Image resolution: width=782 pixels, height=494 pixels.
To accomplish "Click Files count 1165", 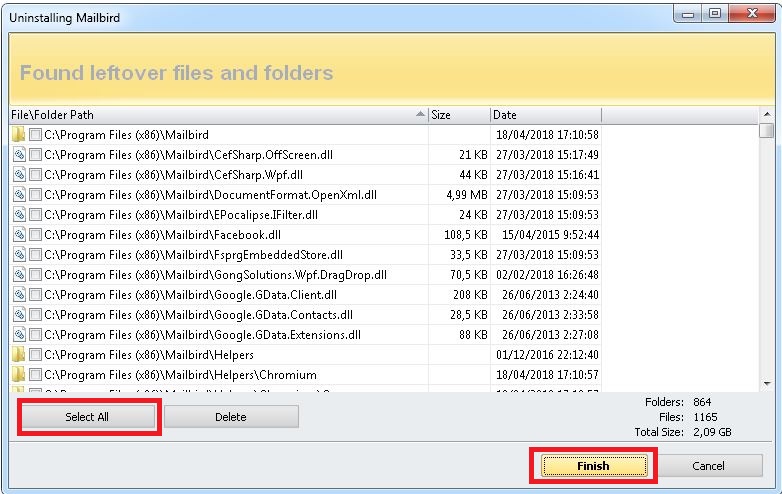I will (705, 417).
